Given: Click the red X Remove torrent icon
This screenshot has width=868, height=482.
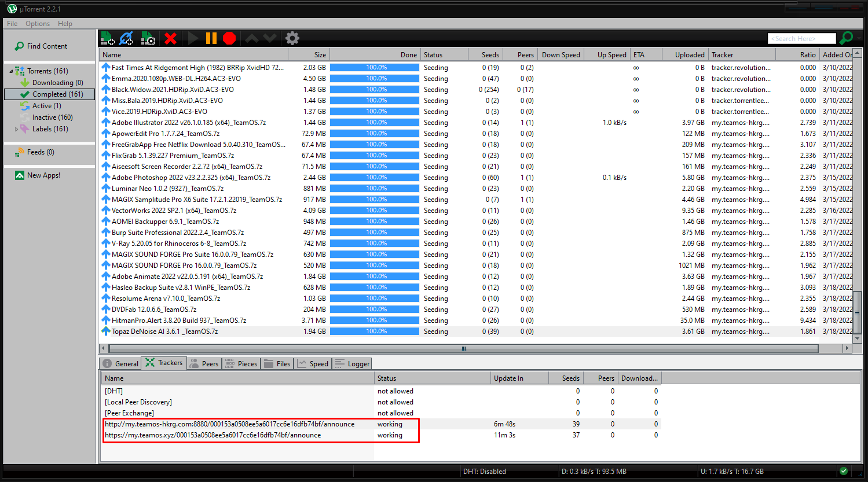Looking at the screenshot, I should point(170,38).
